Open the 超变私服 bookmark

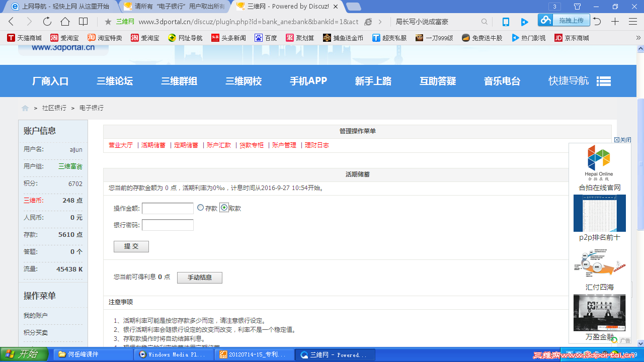click(x=389, y=38)
